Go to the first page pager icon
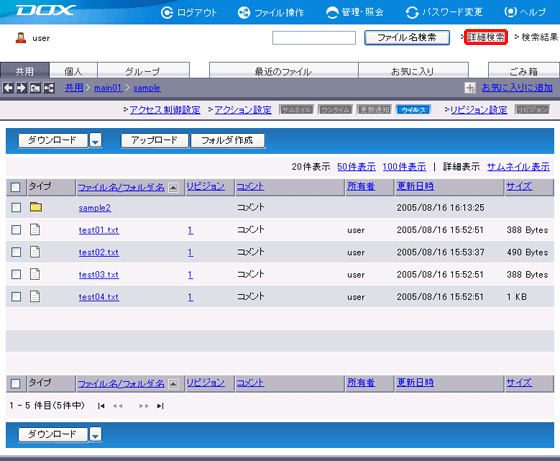 click(101, 406)
